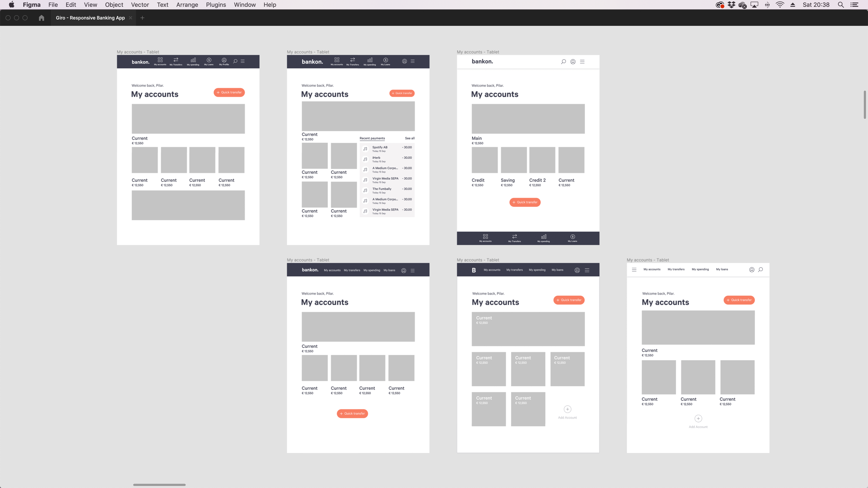This screenshot has width=868, height=488.
Task: Select the Spotify AB payment row
Action: (x=387, y=149)
